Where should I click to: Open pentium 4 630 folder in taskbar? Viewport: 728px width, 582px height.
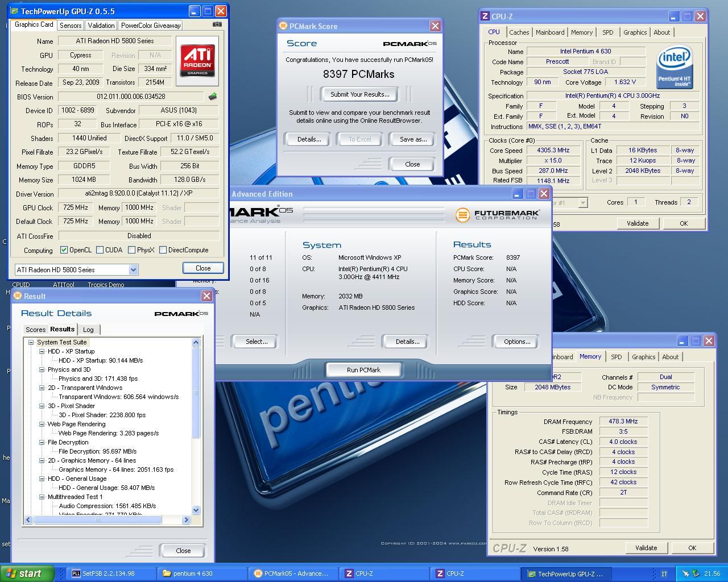point(202,573)
